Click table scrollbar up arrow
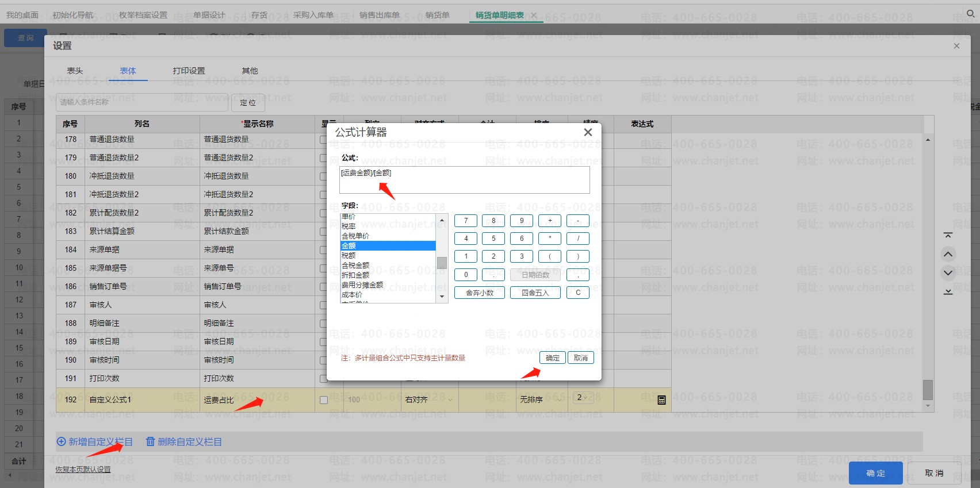This screenshot has width=980, height=488. pyautogui.click(x=928, y=140)
